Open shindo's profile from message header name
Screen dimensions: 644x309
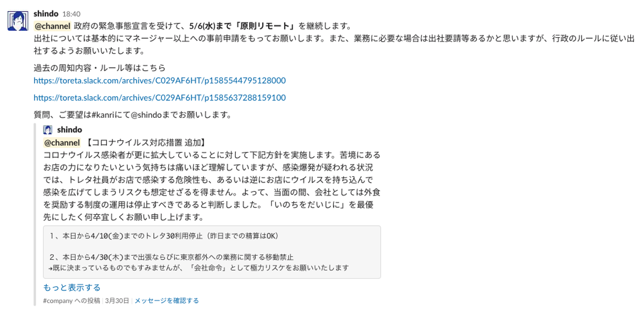tap(46, 14)
